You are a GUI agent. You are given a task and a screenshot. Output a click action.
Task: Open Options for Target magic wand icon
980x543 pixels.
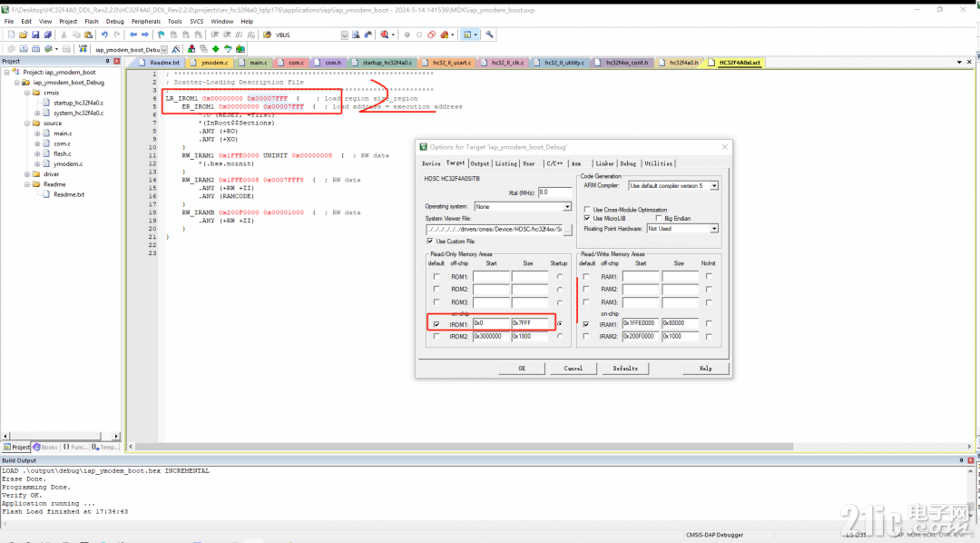point(176,49)
